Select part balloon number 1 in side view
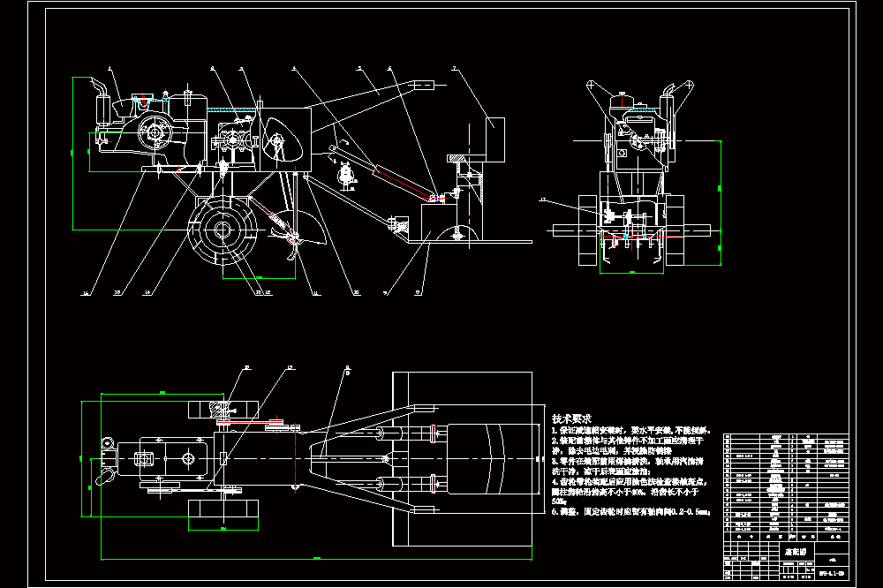 pyautogui.click(x=109, y=69)
